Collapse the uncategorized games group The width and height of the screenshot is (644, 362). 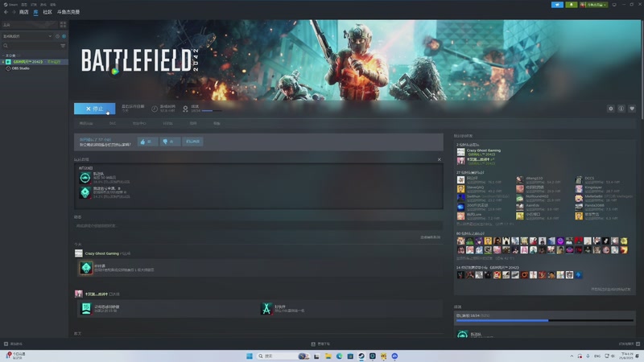pyautogui.click(x=3, y=56)
